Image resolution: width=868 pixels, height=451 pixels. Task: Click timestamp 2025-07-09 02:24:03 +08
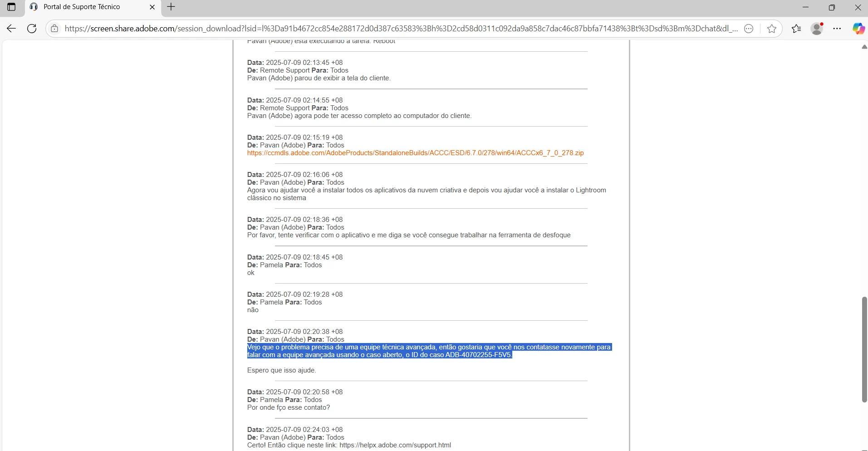point(304,430)
